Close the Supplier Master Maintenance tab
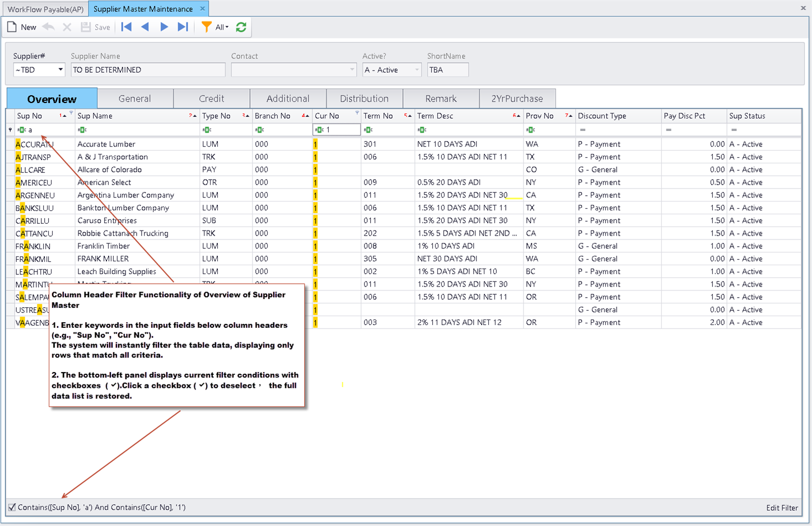 pyautogui.click(x=203, y=9)
